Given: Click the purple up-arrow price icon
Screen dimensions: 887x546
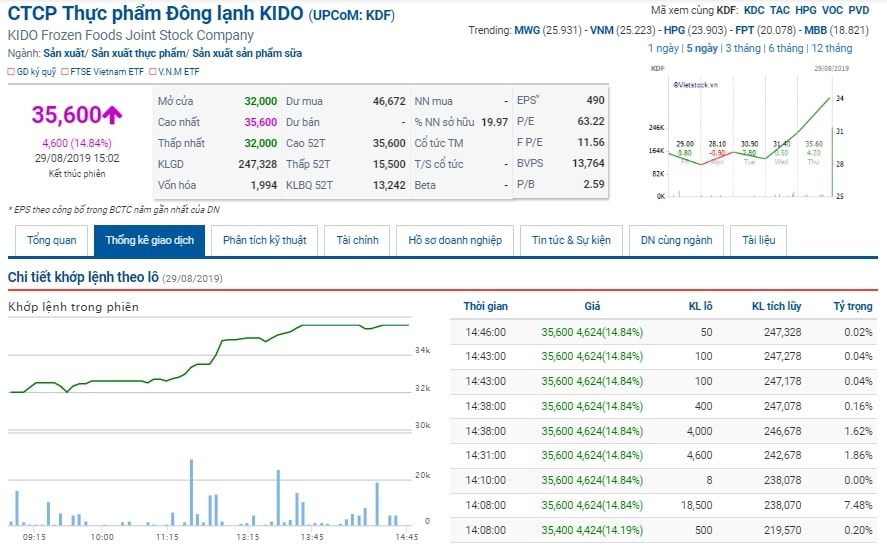Looking at the screenshot, I should pyautogui.click(x=112, y=115).
